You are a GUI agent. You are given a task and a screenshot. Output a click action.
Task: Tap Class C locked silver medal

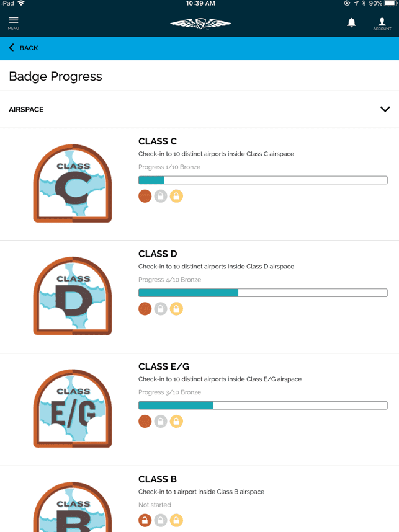161,196
